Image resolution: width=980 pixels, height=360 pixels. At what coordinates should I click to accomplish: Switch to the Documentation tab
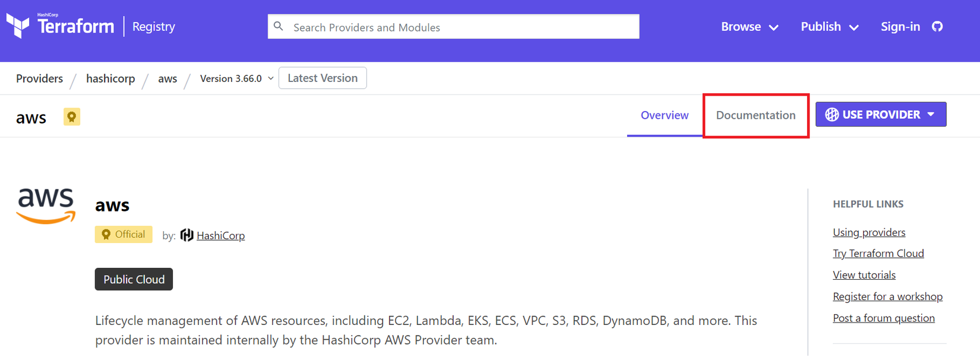point(755,115)
